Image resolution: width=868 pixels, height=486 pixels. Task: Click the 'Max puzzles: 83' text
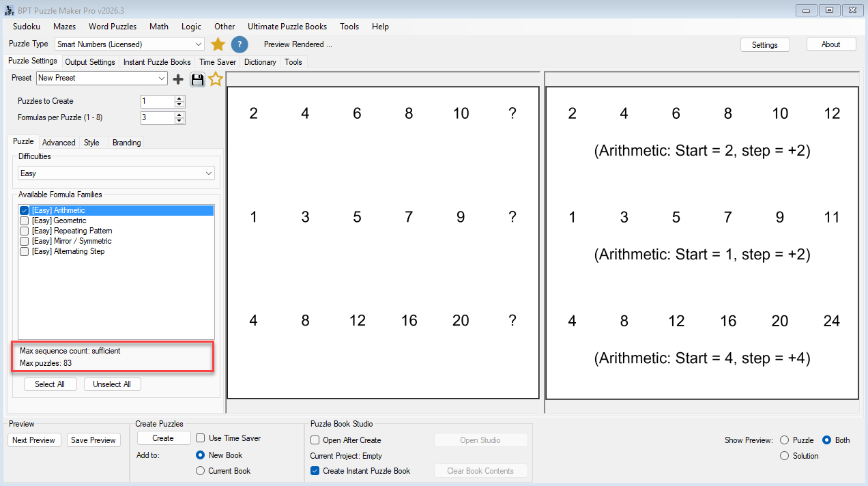coord(46,363)
